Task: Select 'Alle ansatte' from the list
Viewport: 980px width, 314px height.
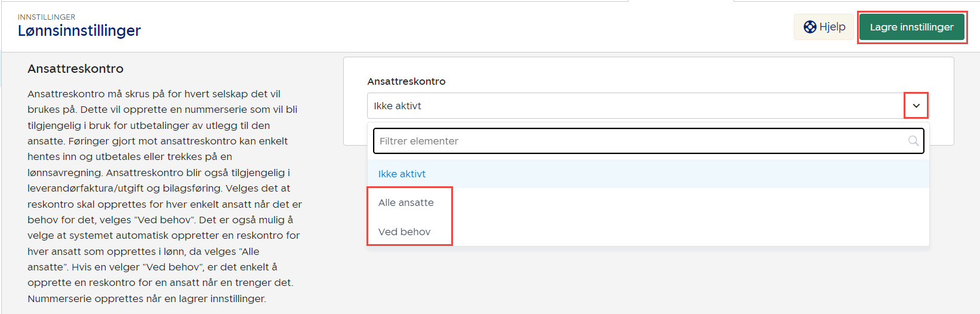Action: pos(406,202)
